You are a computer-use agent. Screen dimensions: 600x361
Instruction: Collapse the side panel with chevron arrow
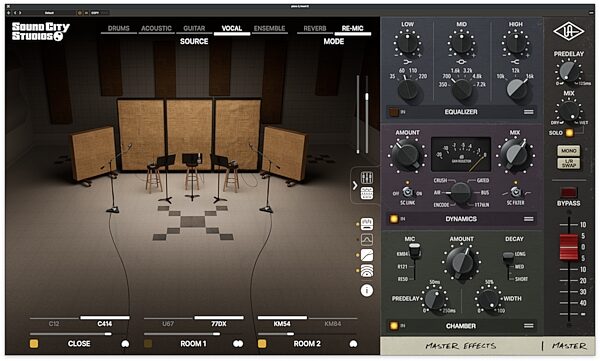pos(355,186)
